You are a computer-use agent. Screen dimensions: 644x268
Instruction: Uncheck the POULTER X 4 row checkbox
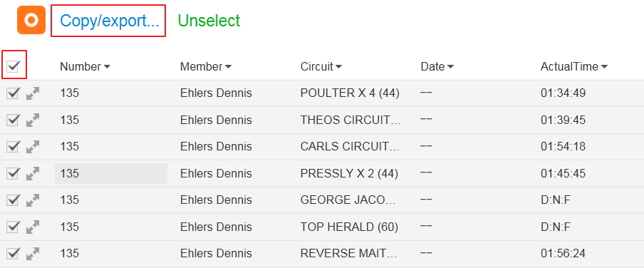[13, 93]
